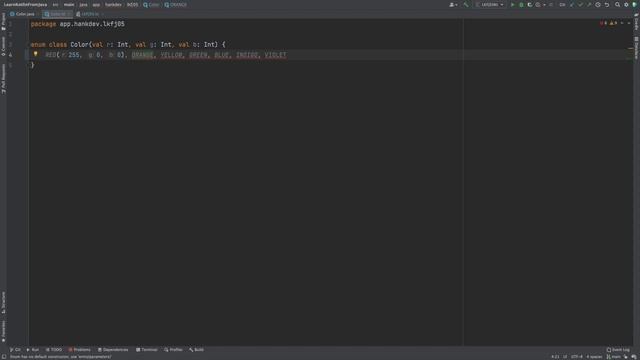
Task: Click INDIGO enum entry in code
Action: (x=247, y=55)
